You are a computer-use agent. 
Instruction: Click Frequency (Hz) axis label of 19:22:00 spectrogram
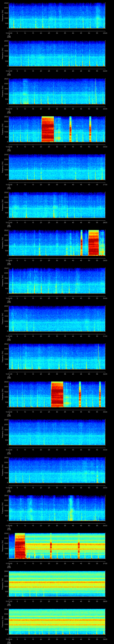pos(3,16)
